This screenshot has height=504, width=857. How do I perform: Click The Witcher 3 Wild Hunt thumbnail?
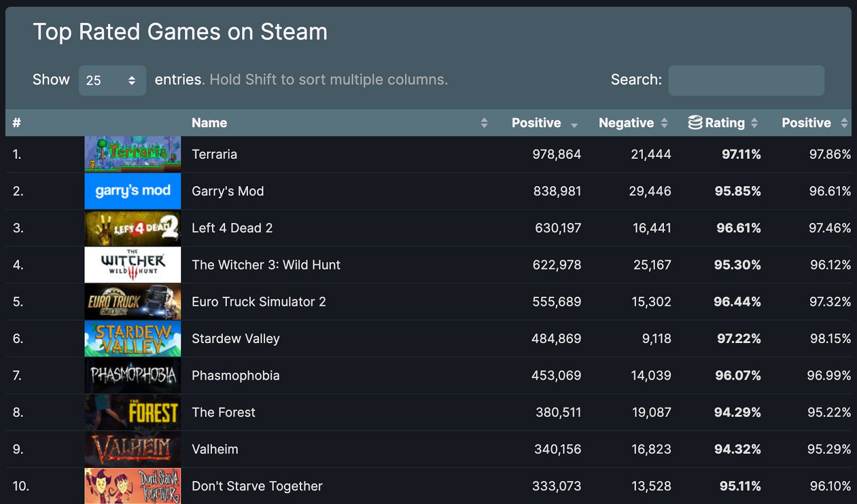click(132, 265)
